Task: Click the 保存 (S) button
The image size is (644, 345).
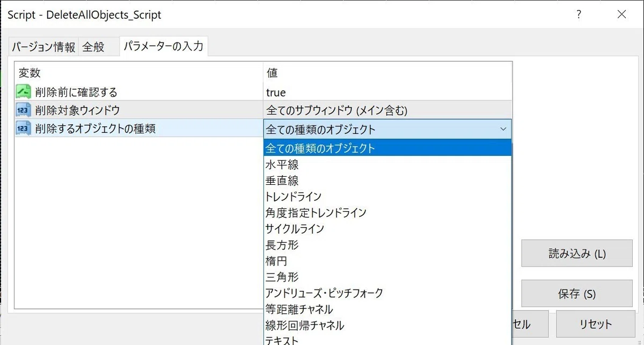Action: click(577, 294)
